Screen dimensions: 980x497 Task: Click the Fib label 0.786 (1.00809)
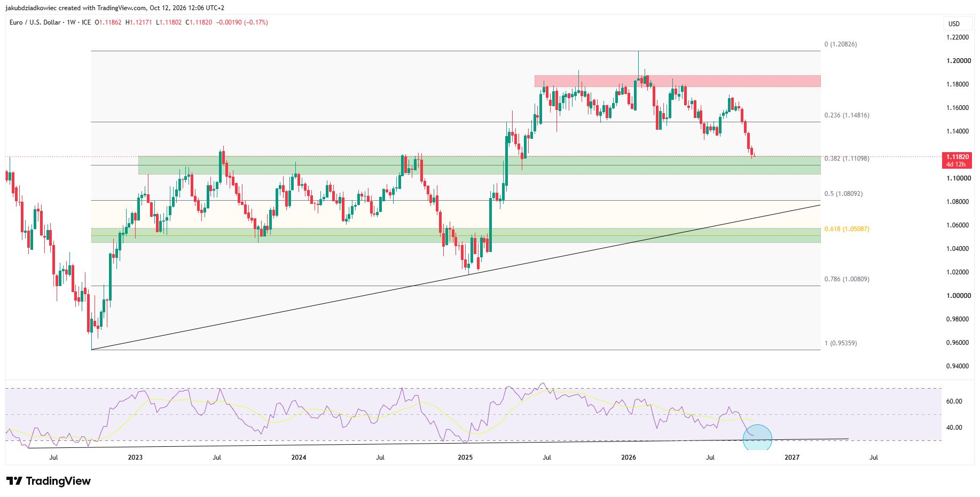pos(847,279)
